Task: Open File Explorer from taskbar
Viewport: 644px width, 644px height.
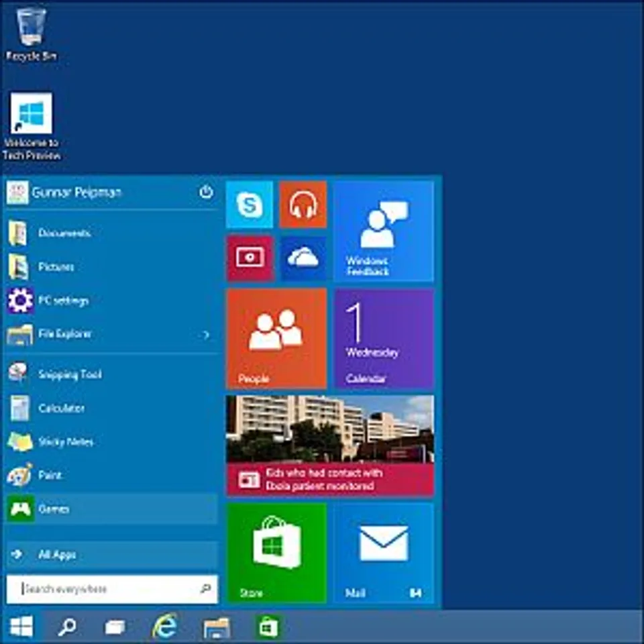Action: pyautogui.click(x=217, y=627)
